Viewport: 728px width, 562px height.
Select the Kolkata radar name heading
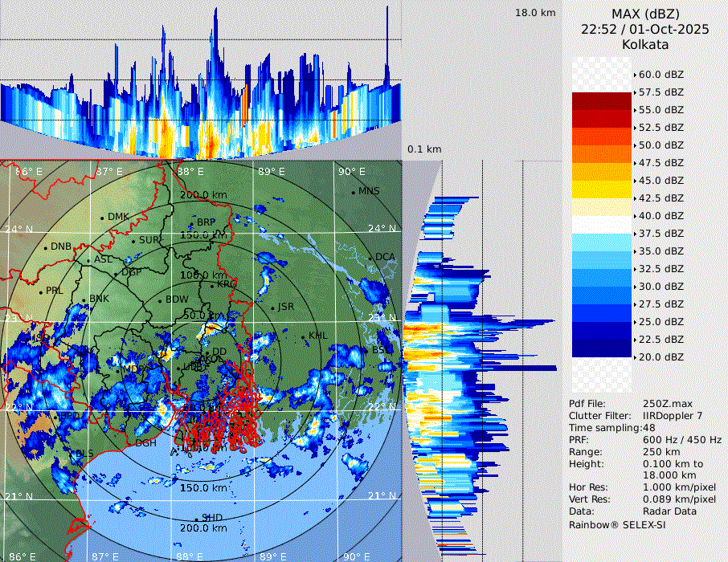tap(644, 44)
